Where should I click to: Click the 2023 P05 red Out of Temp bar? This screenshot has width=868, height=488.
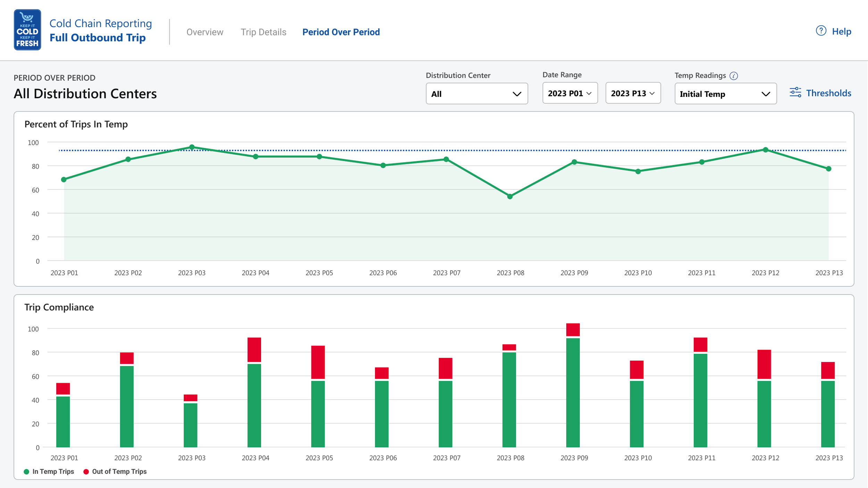point(318,362)
